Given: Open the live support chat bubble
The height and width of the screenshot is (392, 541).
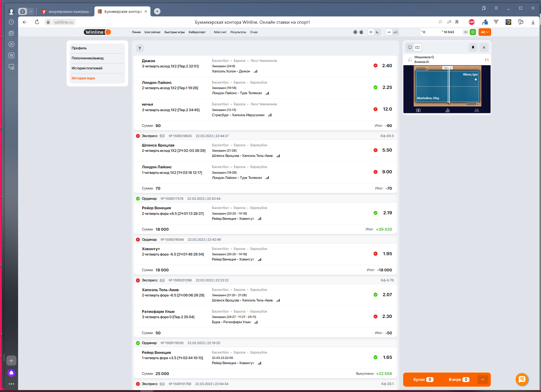Looking at the screenshot, I should point(522,379).
